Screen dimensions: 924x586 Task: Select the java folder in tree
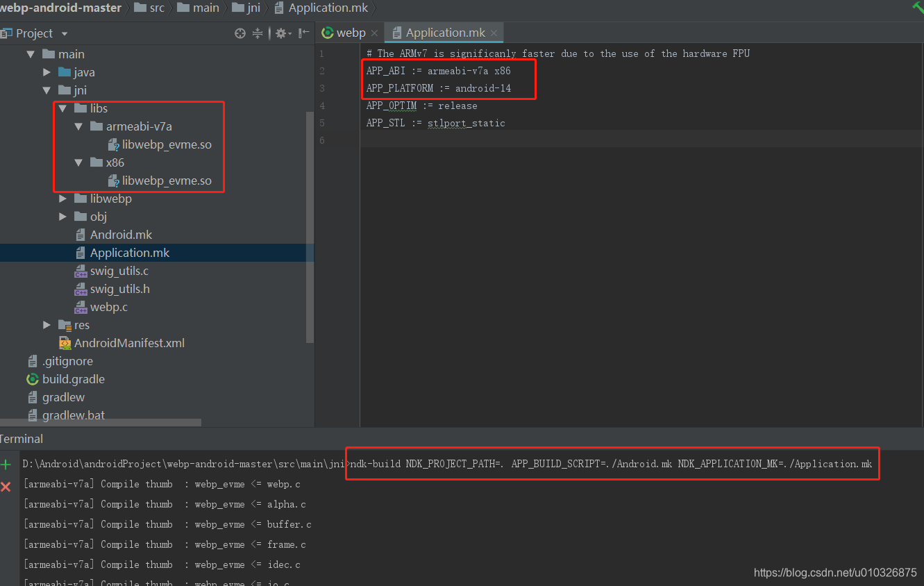(76, 72)
